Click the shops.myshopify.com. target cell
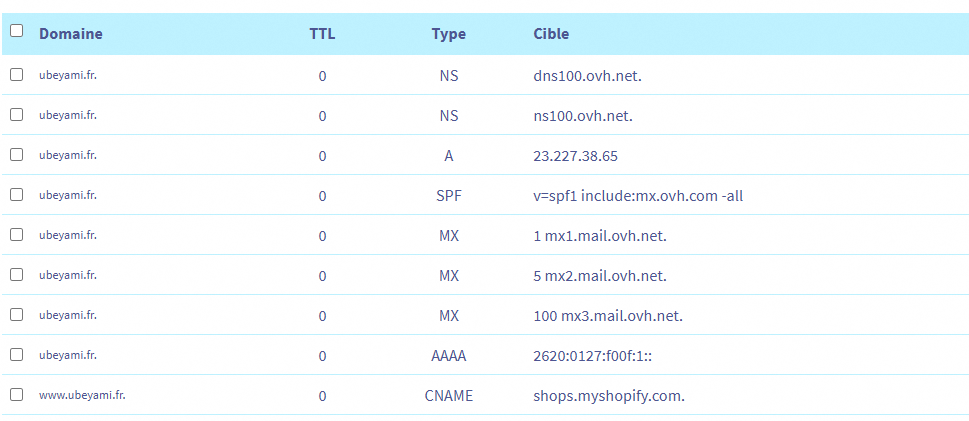This screenshot has width=969, height=421. tap(609, 396)
